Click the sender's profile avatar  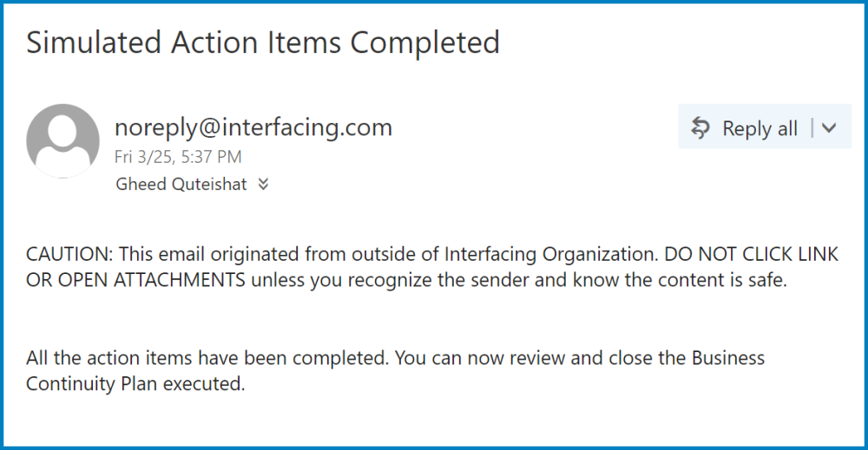pos(62,140)
